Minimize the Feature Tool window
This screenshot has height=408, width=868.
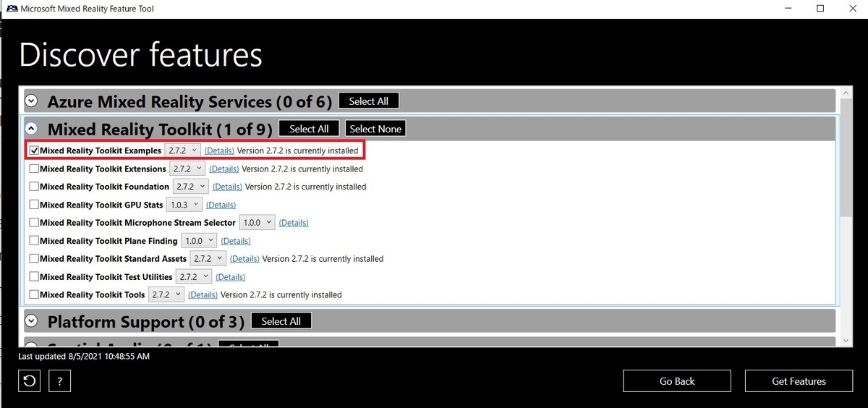tap(787, 9)
